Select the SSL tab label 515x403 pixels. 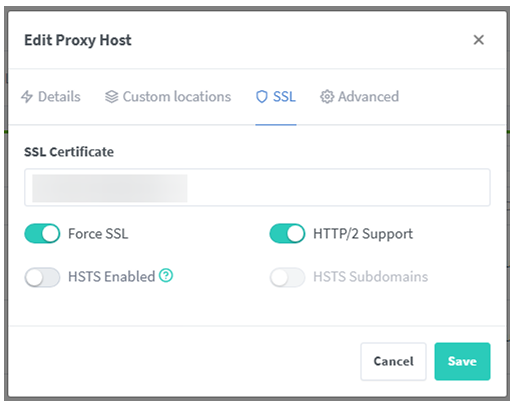pyautogui.click(x=284, y=97)
